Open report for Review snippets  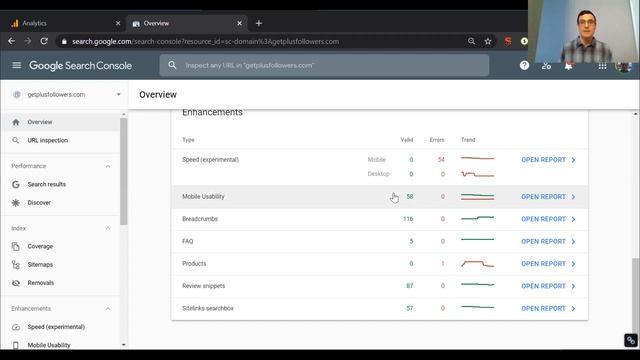point(548,286)
